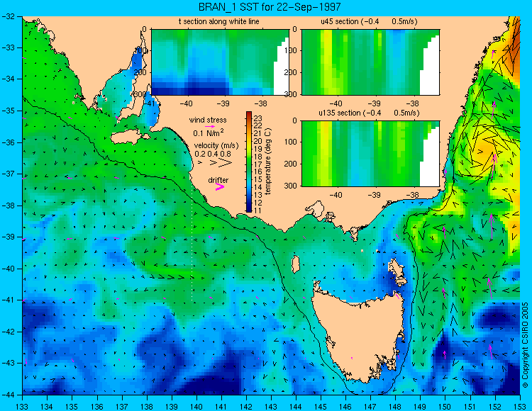Click the "0.1 N/m²" legend value
This screenshot has height=411, width=532.
(209, 133)
